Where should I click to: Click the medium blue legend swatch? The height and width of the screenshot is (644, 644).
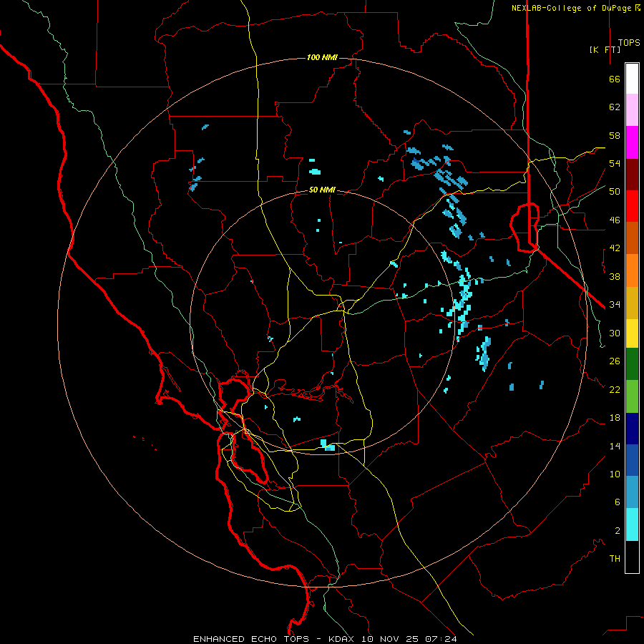coord(632,460)
